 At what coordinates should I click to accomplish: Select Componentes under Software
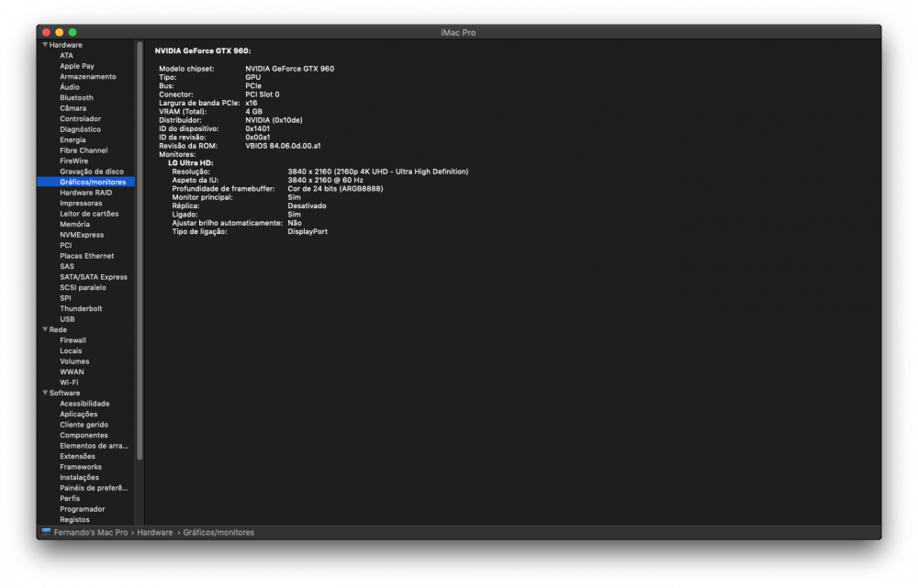(84, 435)
